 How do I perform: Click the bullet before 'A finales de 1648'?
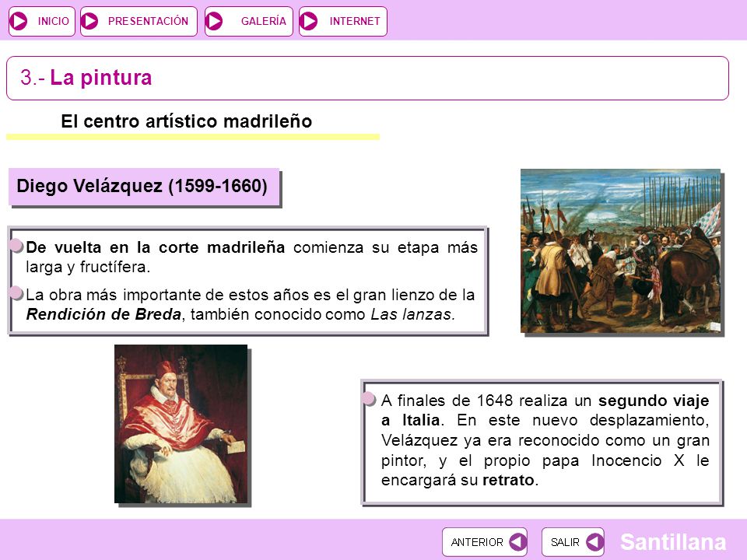(x=369, y=399)
